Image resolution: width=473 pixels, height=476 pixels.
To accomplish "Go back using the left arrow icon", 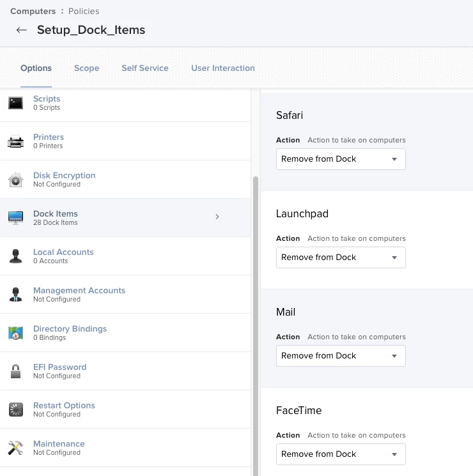I will point(22,30).
